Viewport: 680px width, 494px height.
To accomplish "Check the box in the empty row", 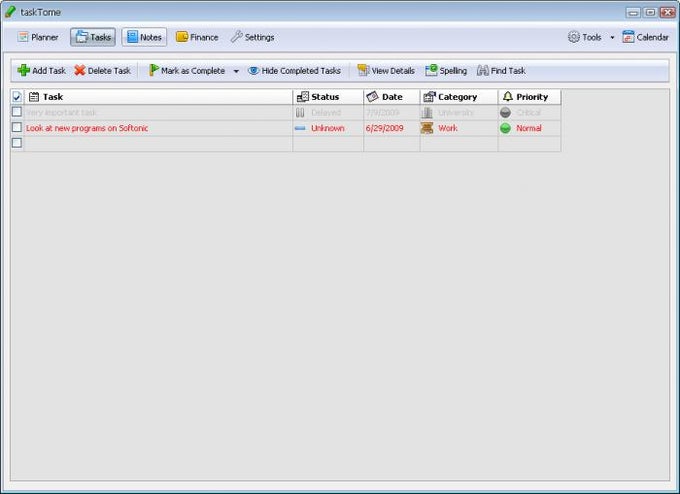I will [x=17, y=143].
